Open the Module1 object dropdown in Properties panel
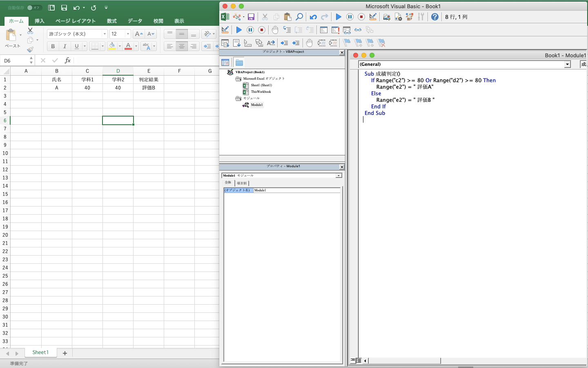This screenshot has width=588, height=368. (x=339, y=175)
